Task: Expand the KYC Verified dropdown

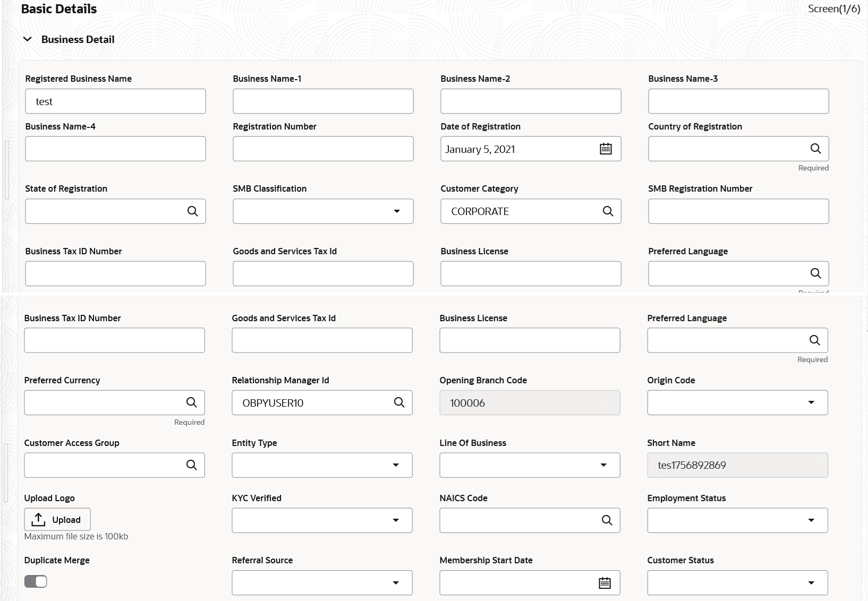Action: [x=395, y=520]
